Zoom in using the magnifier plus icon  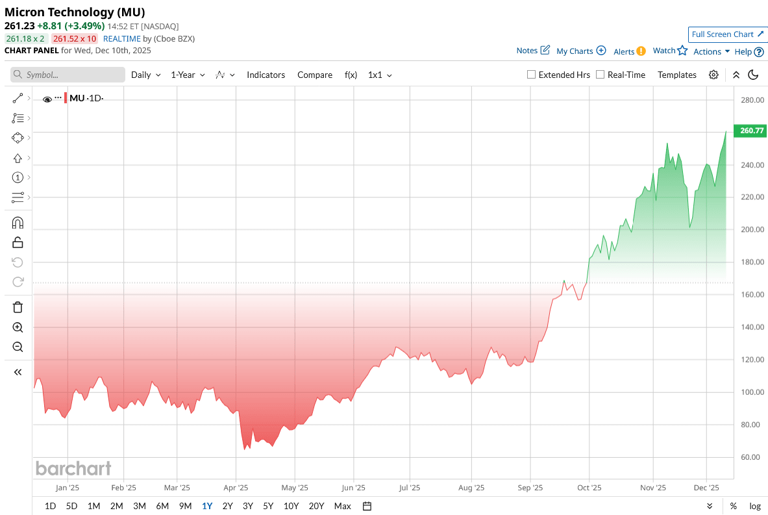pyautogui.click(x=17, y=327)
